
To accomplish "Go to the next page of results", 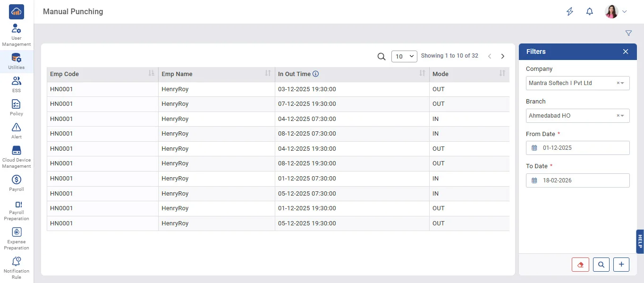I will point(503,56).
